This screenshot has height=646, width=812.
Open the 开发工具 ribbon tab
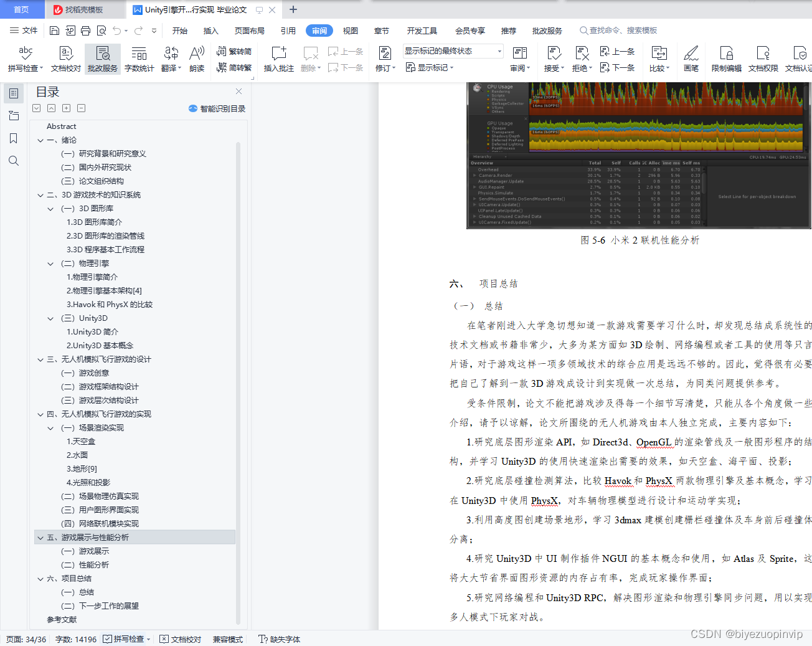pyautogui.click(x=422, y=31)
